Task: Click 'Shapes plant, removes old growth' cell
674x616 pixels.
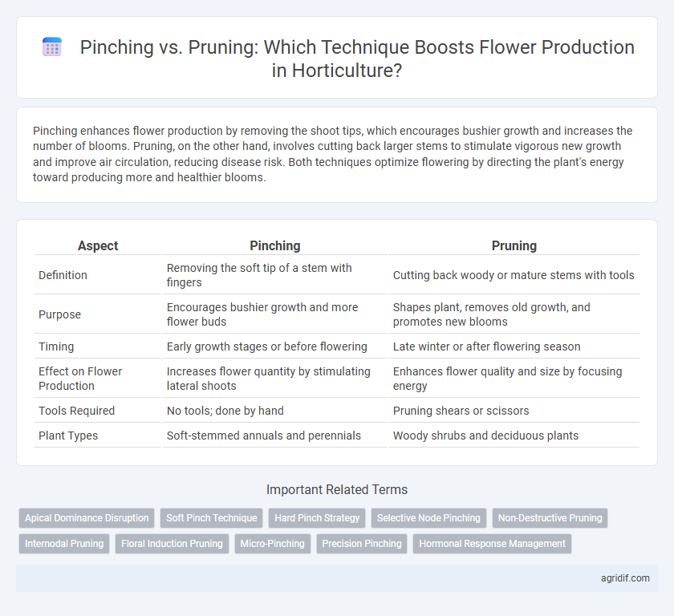Action: click(514, 314)
